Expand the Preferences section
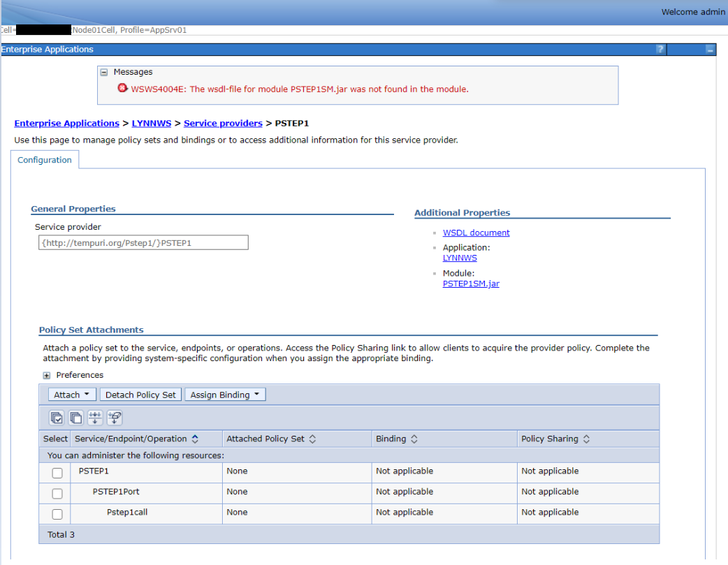 click(x=47, y=376)
